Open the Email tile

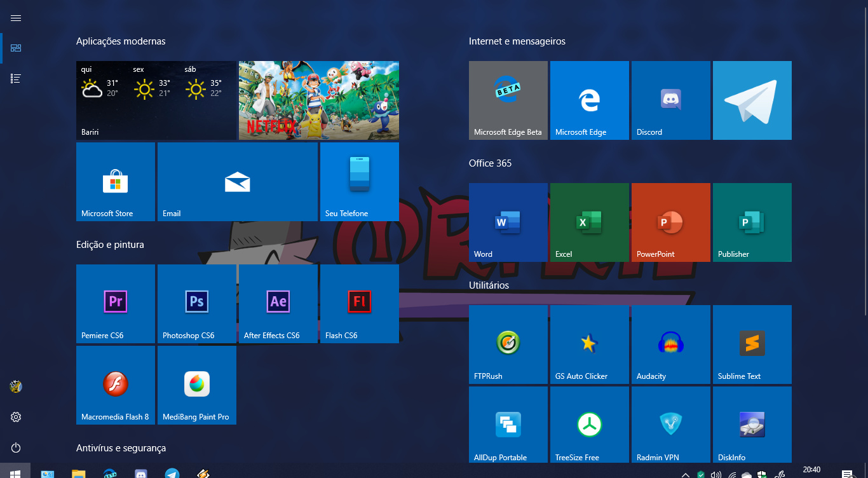click(238, 182)
